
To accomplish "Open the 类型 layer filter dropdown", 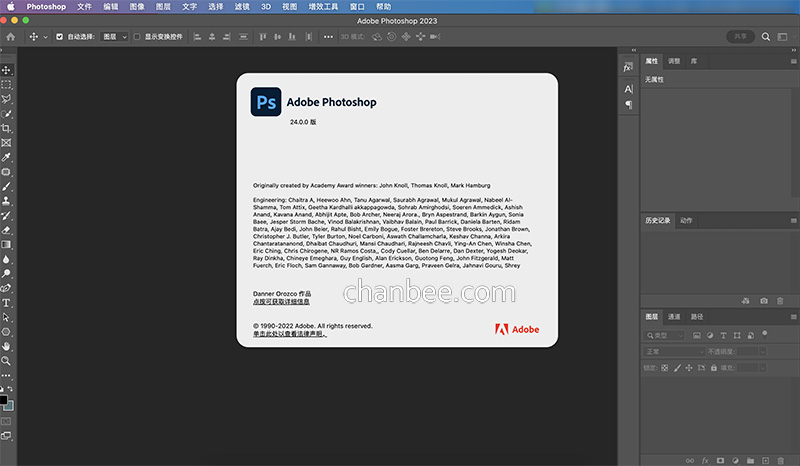I will pyautogui.click(x=664, y=335).
